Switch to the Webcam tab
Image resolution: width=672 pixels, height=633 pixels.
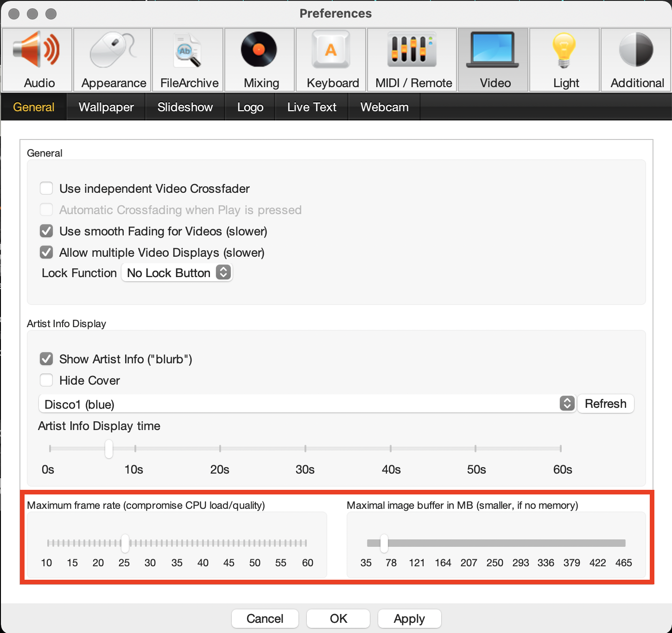384,107
